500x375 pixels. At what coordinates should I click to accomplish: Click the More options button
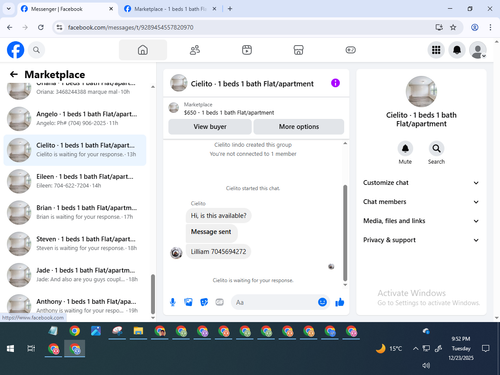[x=299, y=127]
